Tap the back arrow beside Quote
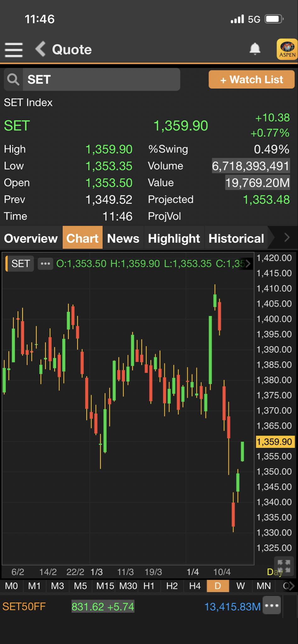 [x=41, y=49]
